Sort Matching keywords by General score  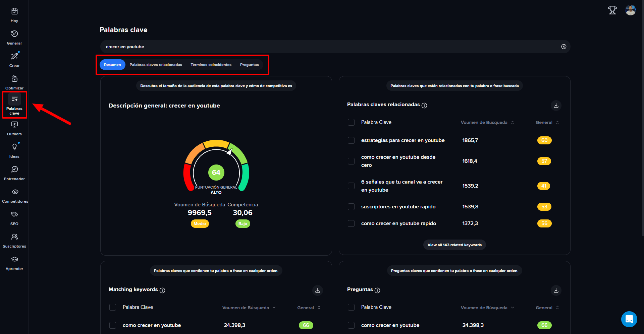[x=309, y=308]
